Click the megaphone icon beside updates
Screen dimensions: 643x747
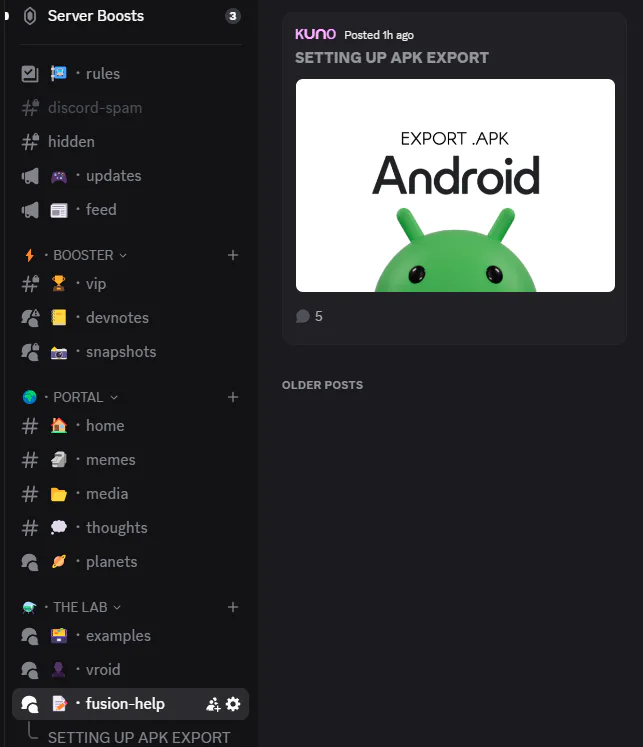(30, 176)
